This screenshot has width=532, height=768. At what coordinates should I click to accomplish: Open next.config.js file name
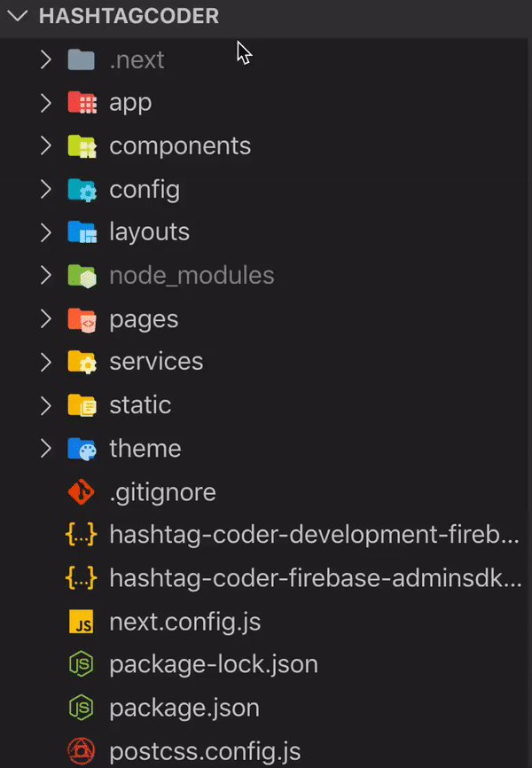click(x=185, y=622)
